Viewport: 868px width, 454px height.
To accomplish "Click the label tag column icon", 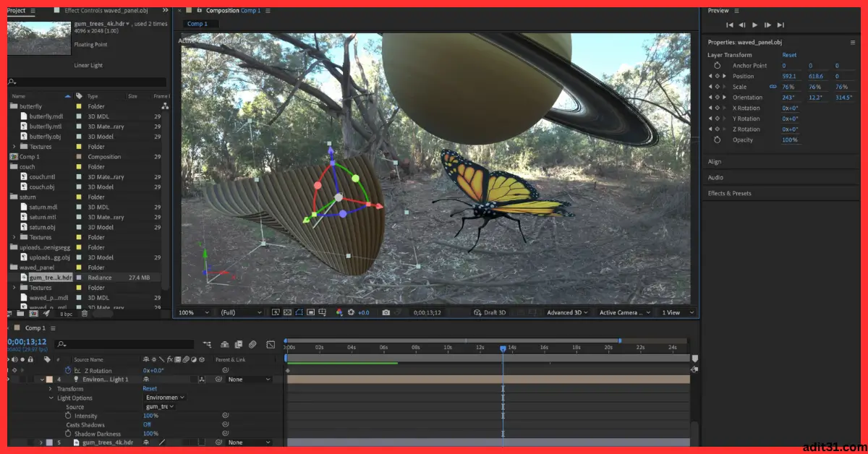I will click(x=79, y=96).
